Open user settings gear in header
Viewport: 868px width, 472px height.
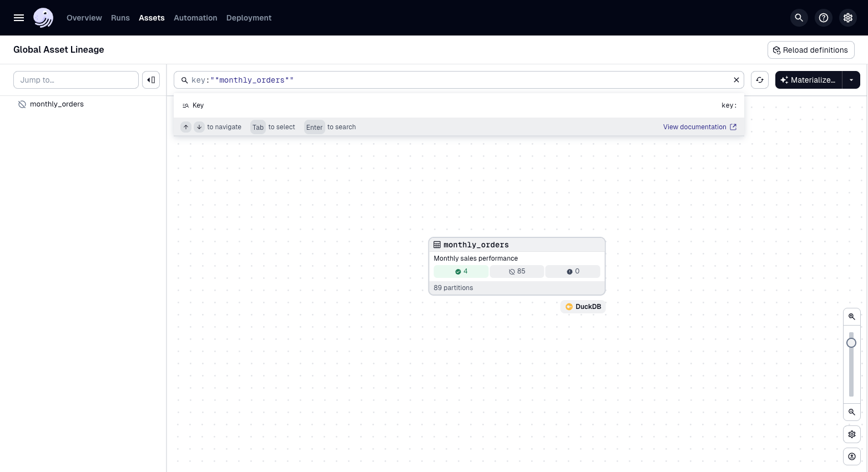click(848, 18)
